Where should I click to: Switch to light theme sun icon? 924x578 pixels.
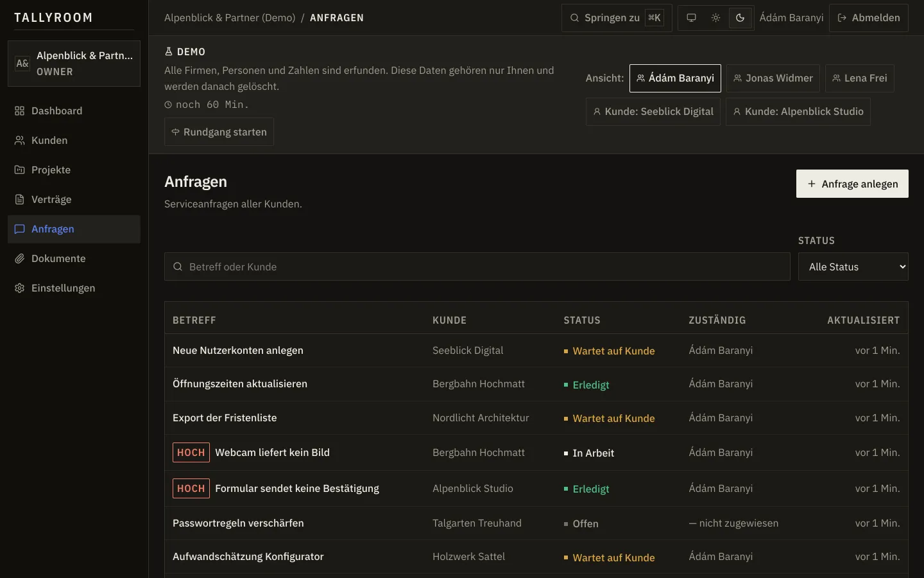pos(715,18)
